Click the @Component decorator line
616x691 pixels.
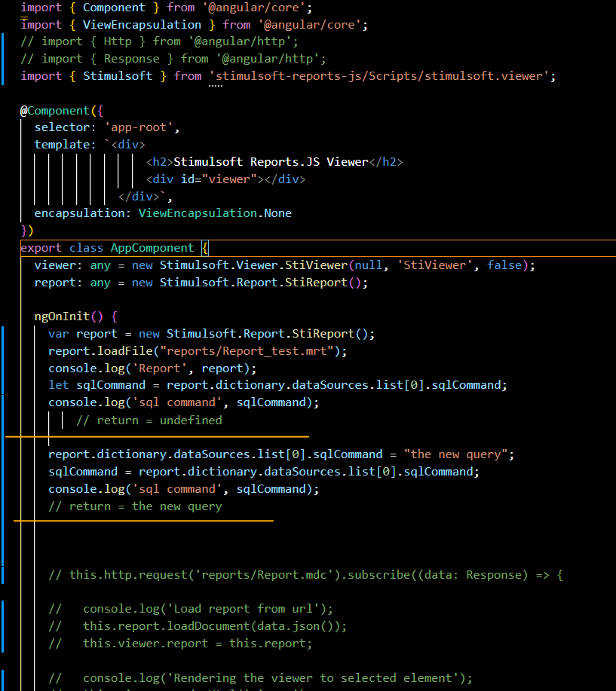[62, 111]
